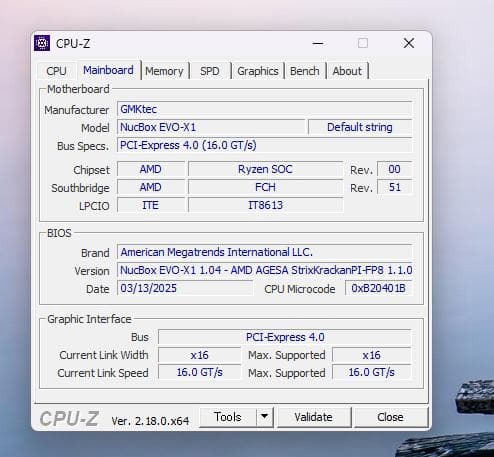Select the Model value NucBox EVO-X1

pyautogui.click(x=211, y=127)
